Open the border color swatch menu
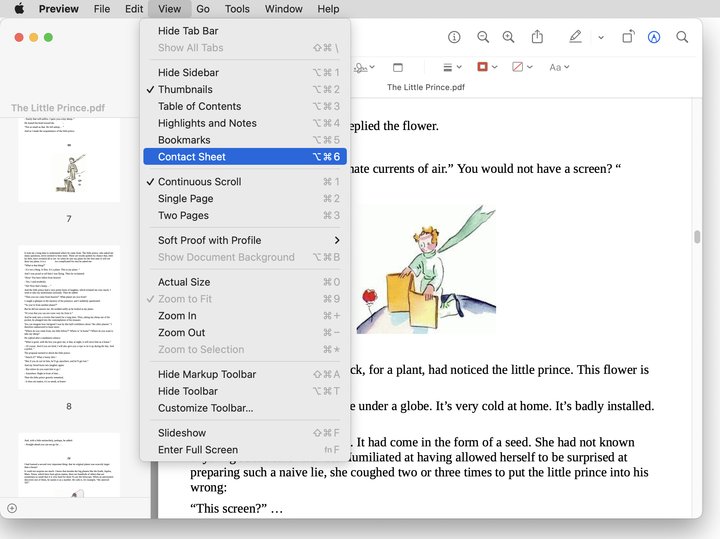 487,67
